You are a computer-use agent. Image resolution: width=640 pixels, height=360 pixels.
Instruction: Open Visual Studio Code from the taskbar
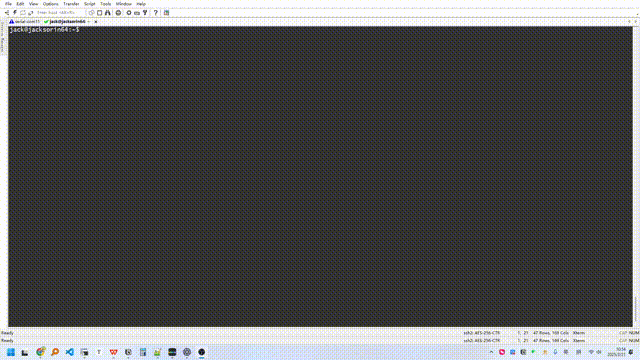[69, 352]
